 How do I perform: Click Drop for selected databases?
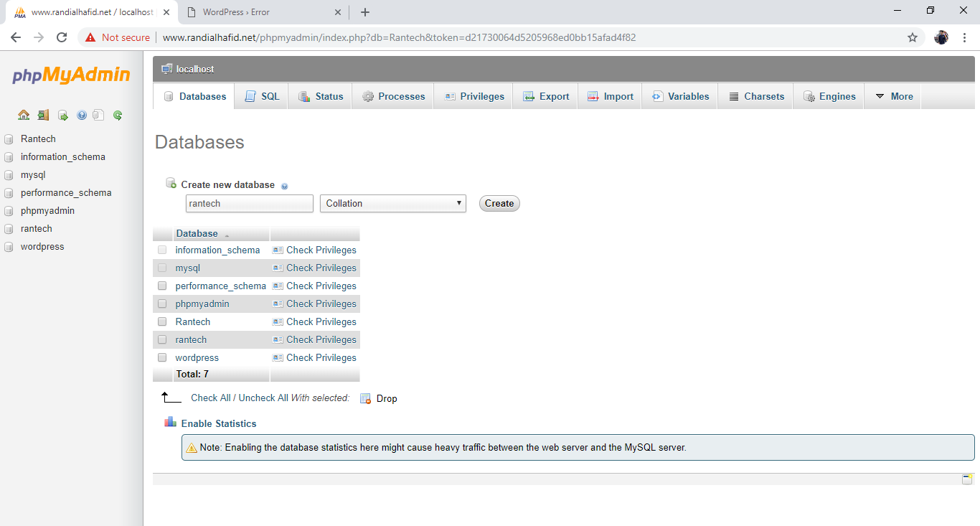point(378,398)
